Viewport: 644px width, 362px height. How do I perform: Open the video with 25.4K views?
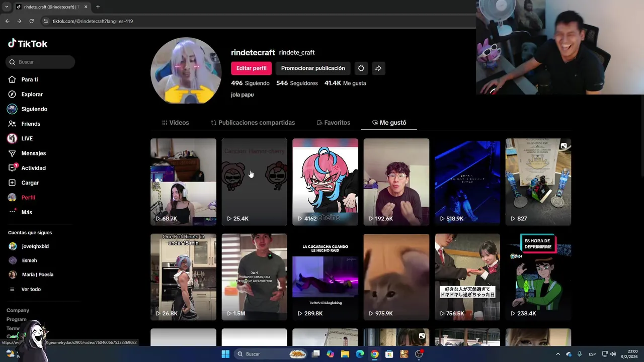pos(254,182)
